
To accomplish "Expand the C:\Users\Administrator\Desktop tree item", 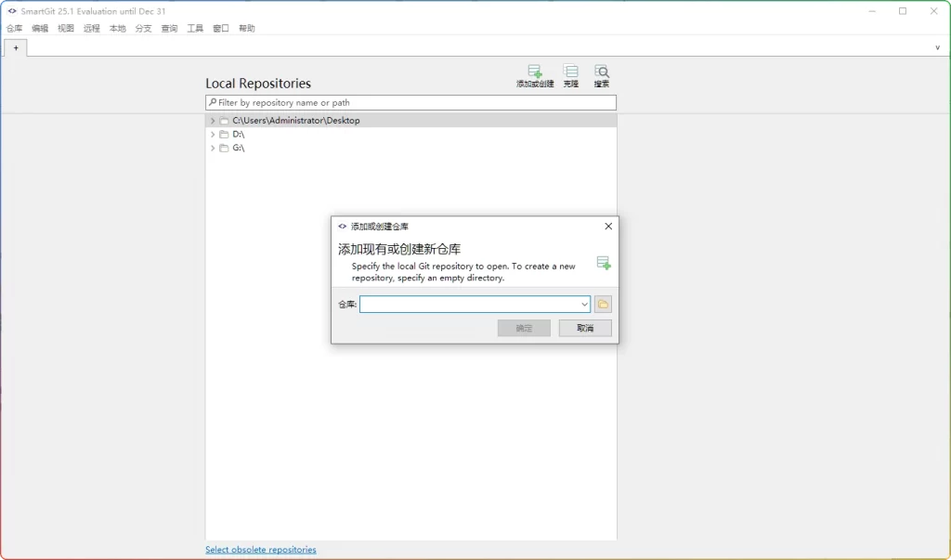I will coord(213,120).
